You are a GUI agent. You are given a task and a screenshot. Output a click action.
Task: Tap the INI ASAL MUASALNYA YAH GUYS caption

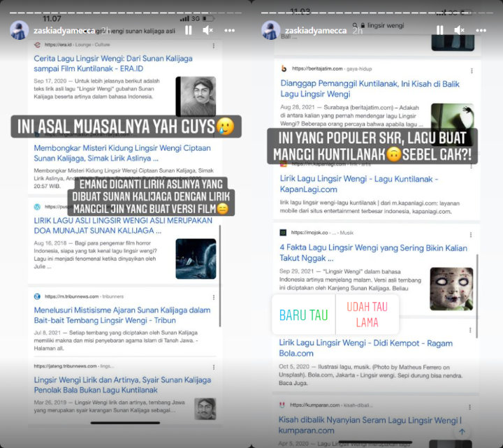tap(126, 127)
